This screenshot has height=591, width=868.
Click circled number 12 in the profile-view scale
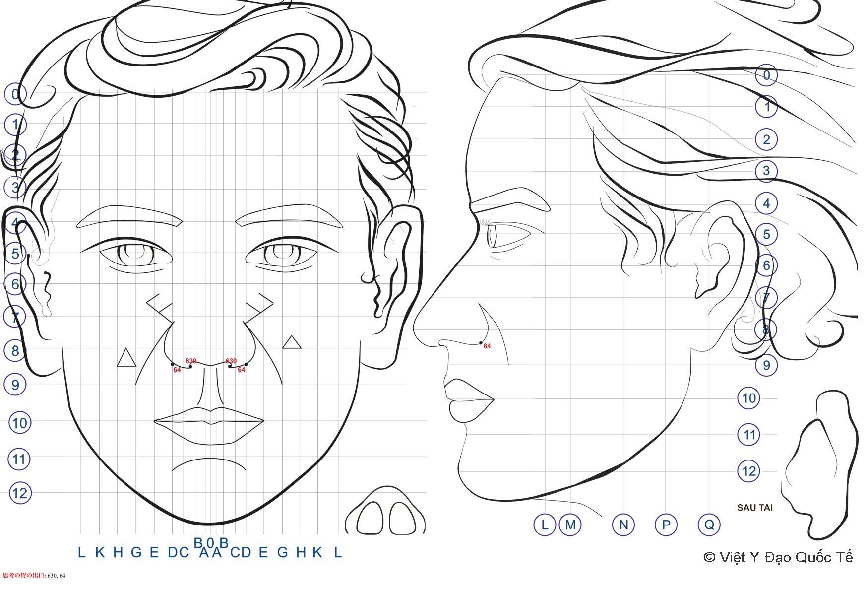[x=749, y=471]
